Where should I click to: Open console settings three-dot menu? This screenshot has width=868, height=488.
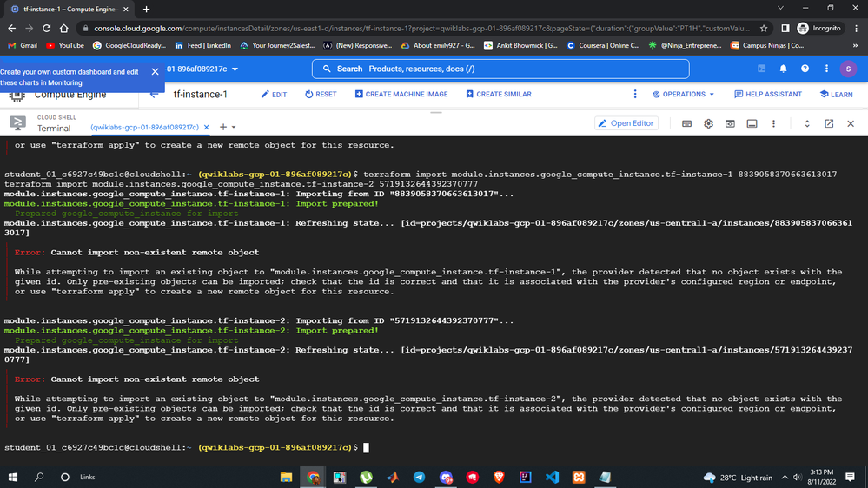click(826, 69)
